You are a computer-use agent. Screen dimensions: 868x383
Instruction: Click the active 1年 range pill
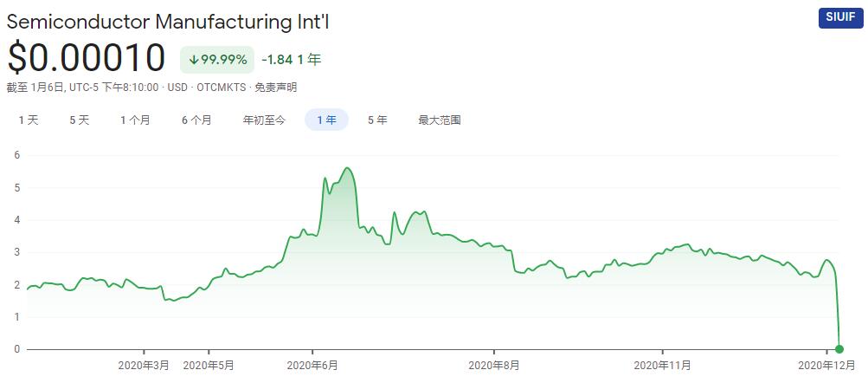[x=326, y=120]
